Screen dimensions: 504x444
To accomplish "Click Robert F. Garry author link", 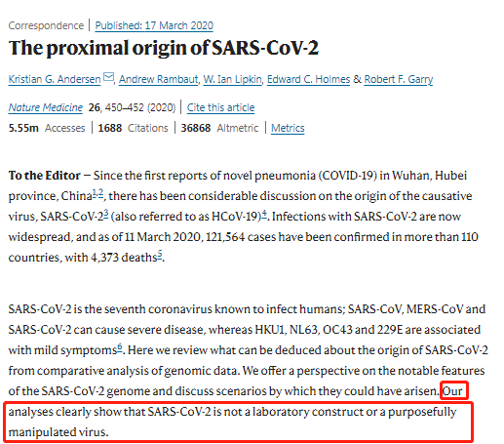I will coord(399,79).
